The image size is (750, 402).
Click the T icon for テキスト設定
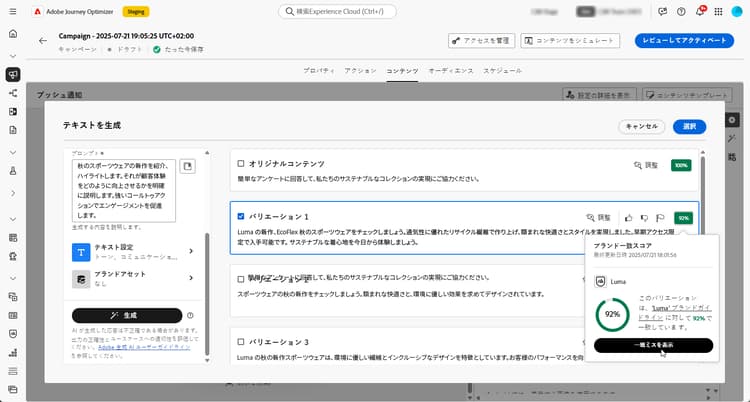(81, 252)
